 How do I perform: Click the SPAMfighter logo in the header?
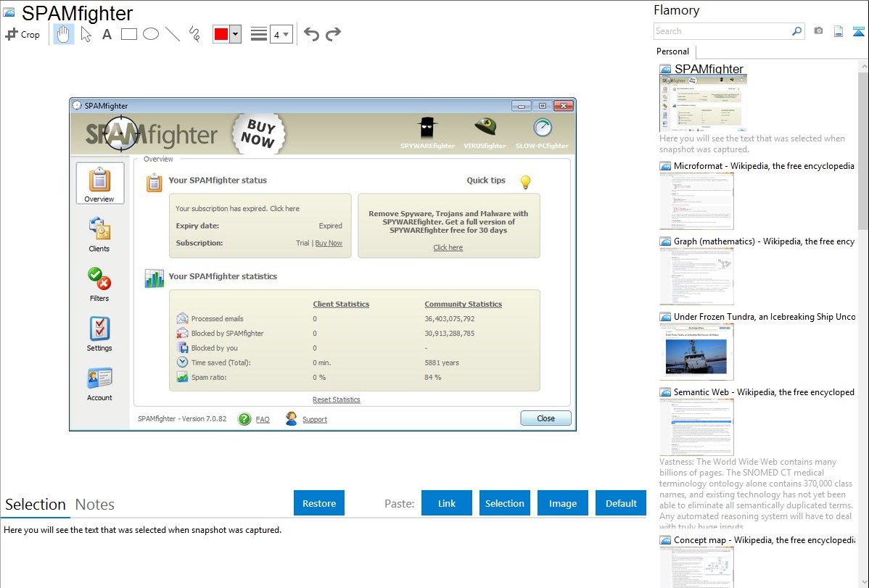coord(152,134)
